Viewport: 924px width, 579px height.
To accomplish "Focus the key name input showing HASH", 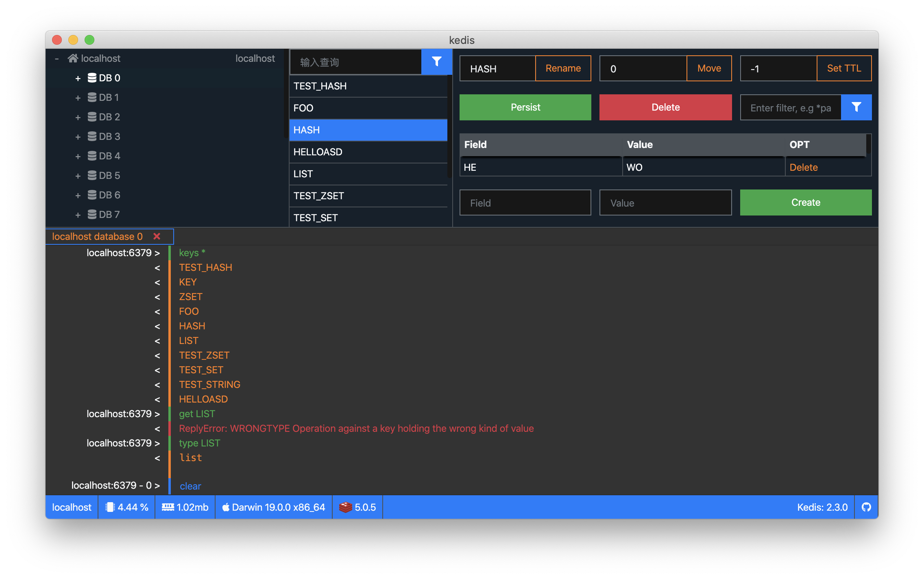I will 498,68.
